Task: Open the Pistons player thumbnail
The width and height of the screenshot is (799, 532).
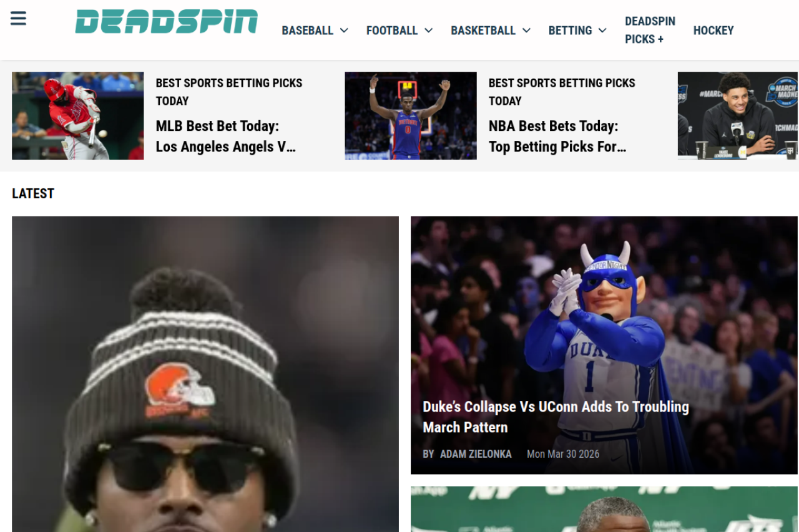Action: click(411, 115)
